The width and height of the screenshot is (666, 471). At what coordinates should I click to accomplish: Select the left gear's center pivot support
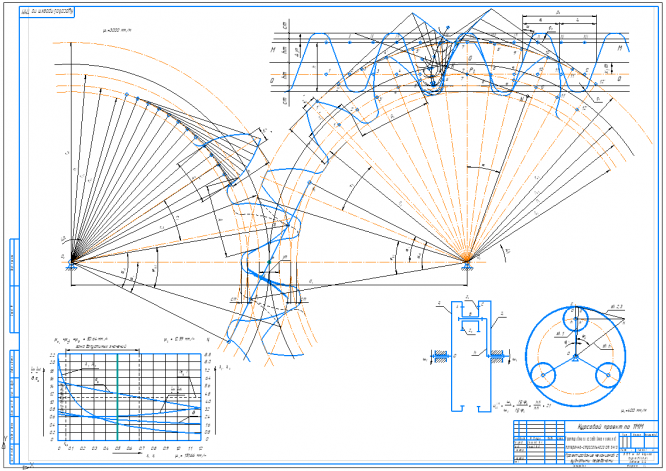click(73, 263)
